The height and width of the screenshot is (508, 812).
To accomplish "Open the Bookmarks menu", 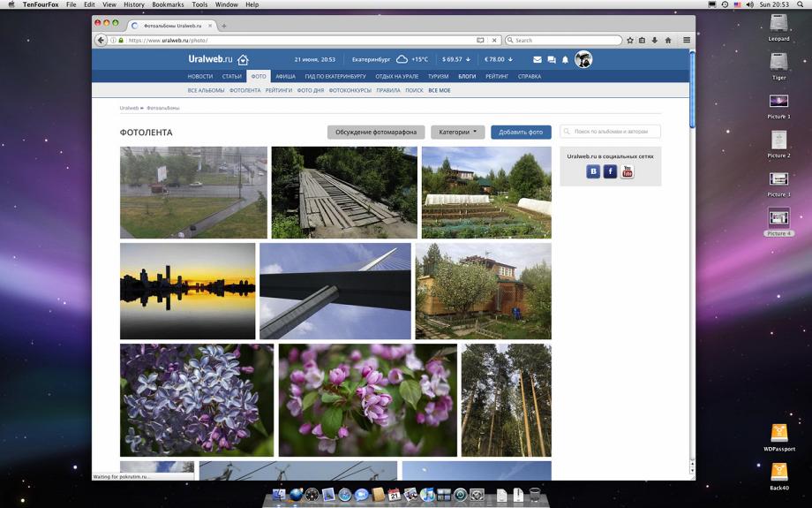I will (168, 4).
